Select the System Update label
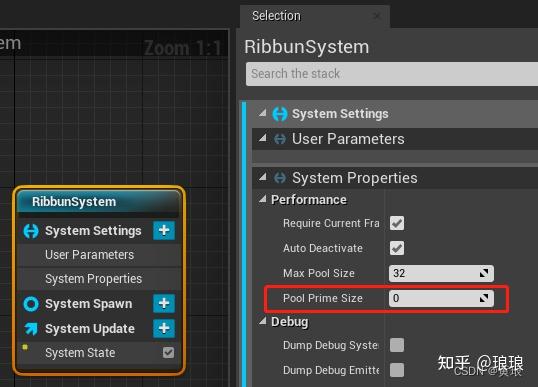The image size is (538, 387). pyautogui.click(x=90, y=329)
